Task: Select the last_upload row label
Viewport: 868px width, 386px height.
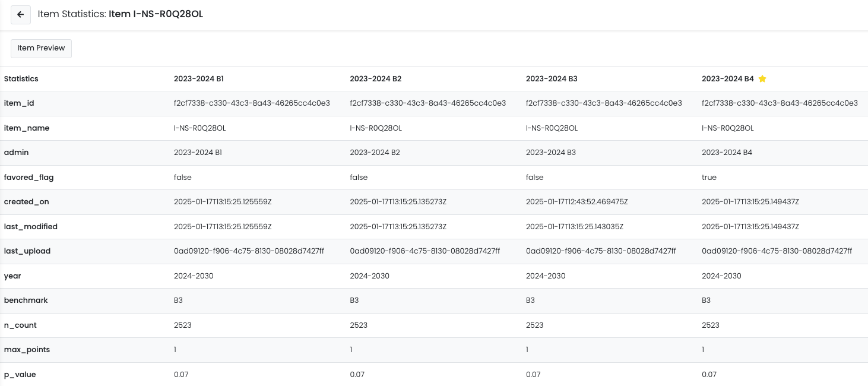Action: pos(27,251)
